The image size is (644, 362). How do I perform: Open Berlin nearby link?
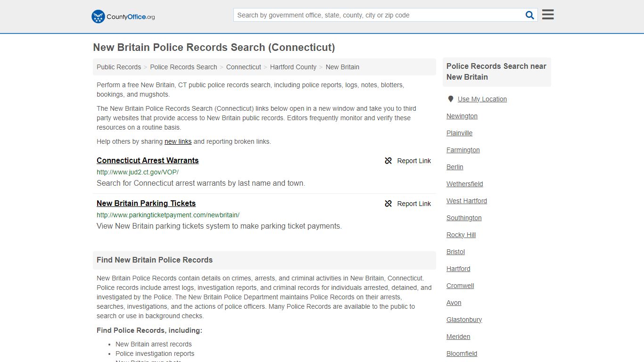[x=455, y=167]
